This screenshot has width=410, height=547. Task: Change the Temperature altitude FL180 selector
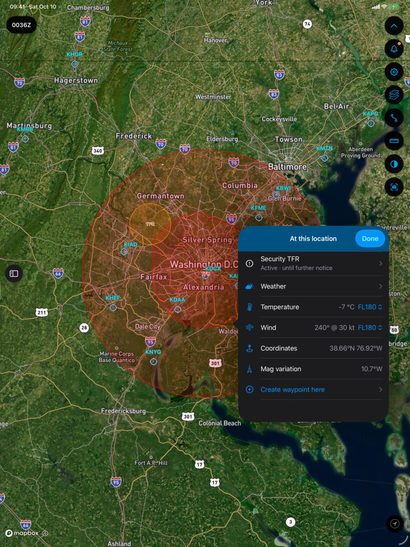pos(370,307)
